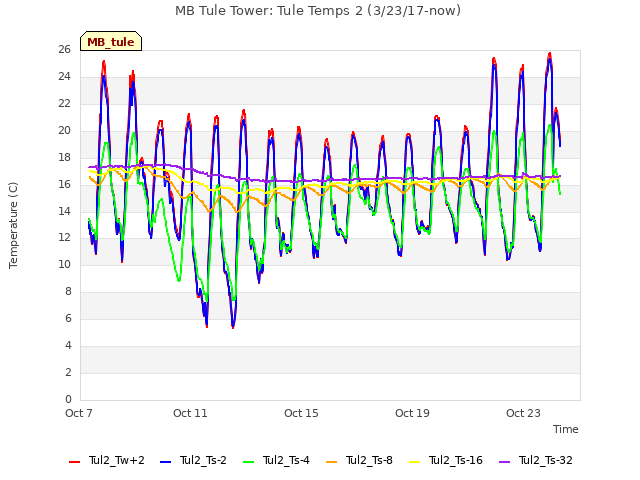
Task: Click the Time axis title
Action: [566, 429]
